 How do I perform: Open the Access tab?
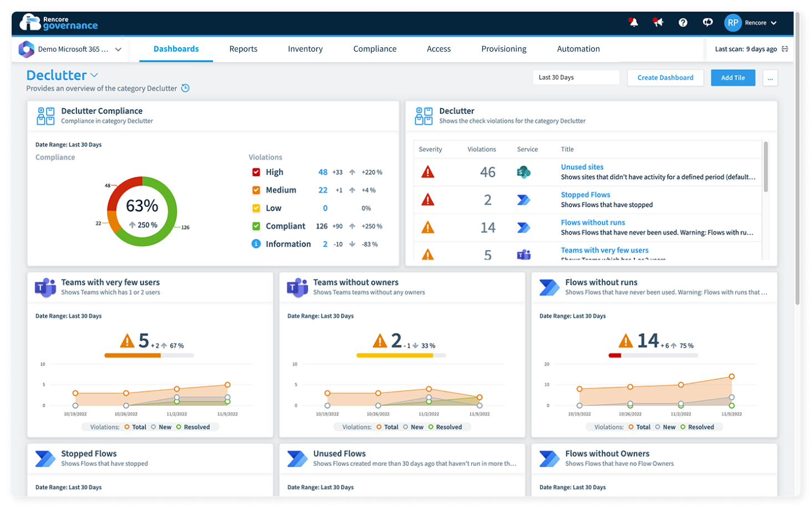(x=439, y=49)
